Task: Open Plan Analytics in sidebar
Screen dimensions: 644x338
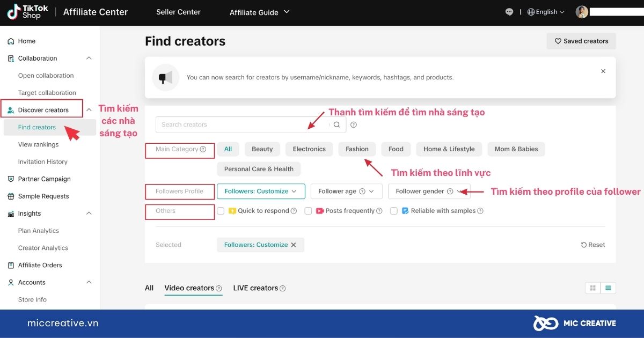Action: (39, 231)
